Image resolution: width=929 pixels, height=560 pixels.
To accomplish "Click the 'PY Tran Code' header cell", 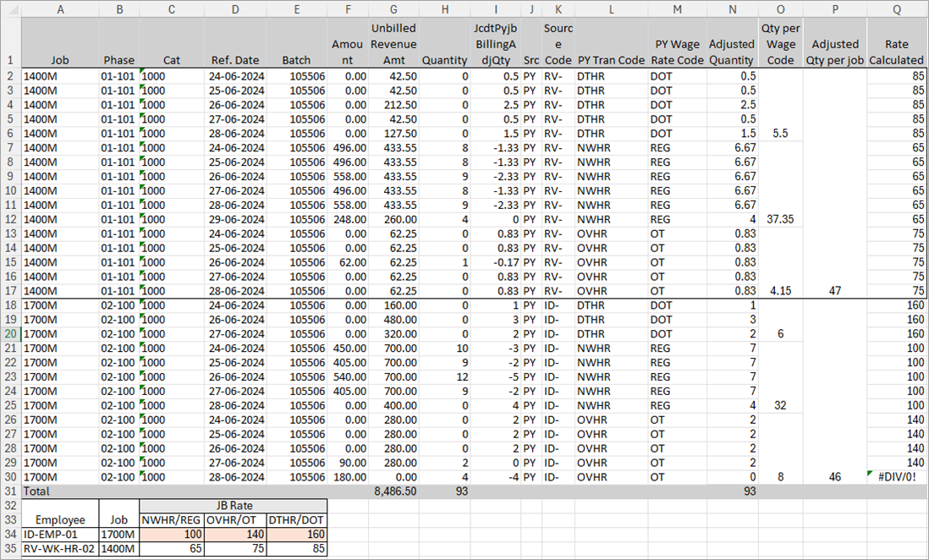I will tap(611, 42).
